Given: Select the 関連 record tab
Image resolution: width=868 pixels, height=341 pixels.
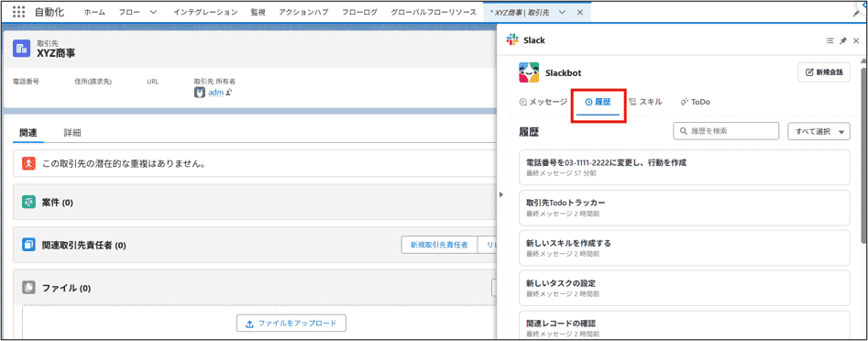Looking at the screenshot, I should (27, 133).
